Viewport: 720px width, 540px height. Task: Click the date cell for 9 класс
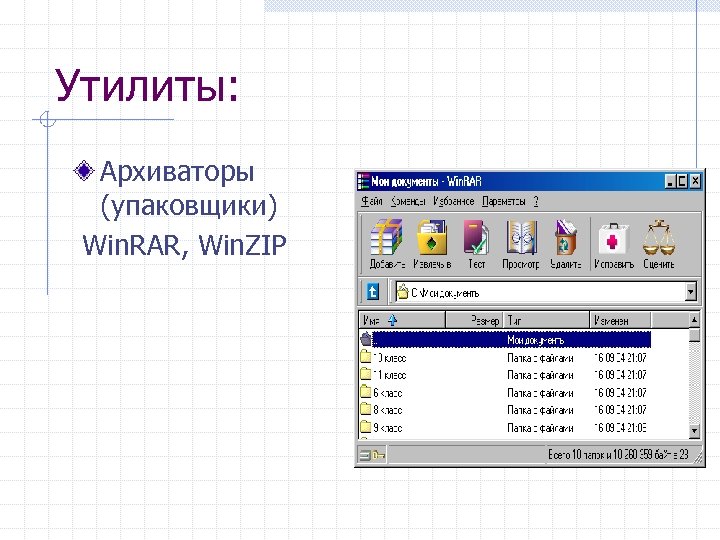pyautogui.click(x=620, y=428)
